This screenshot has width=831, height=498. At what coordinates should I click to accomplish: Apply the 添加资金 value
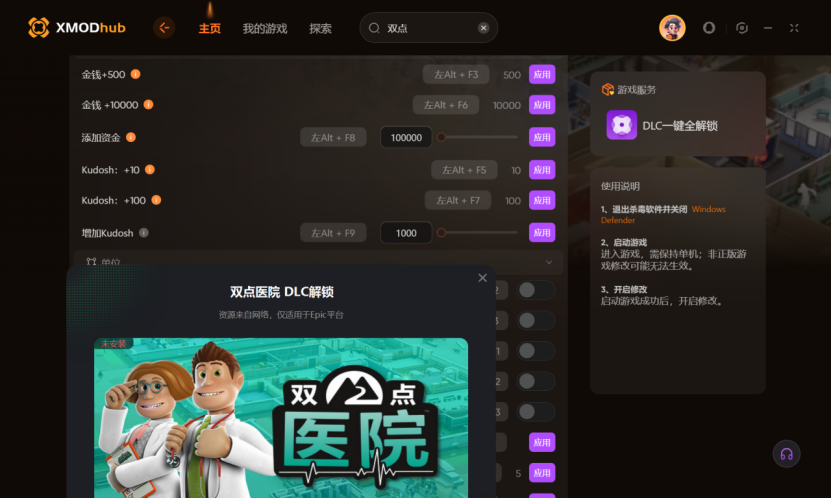(542, 137)
